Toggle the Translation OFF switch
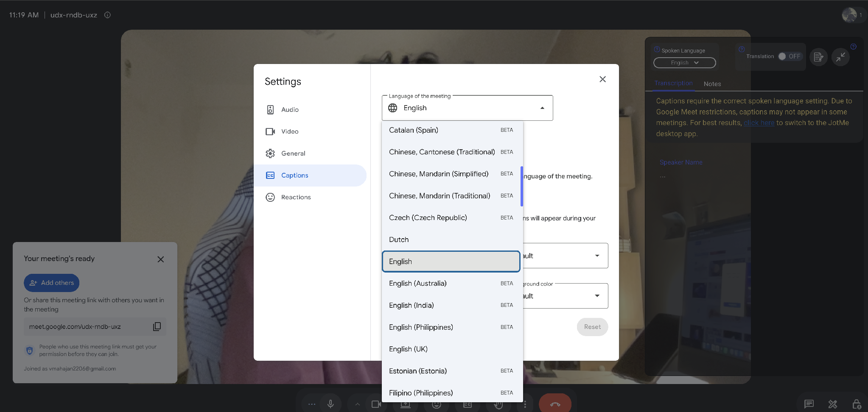The width and height of the screenshot is (868, 412). pos(790,56)
